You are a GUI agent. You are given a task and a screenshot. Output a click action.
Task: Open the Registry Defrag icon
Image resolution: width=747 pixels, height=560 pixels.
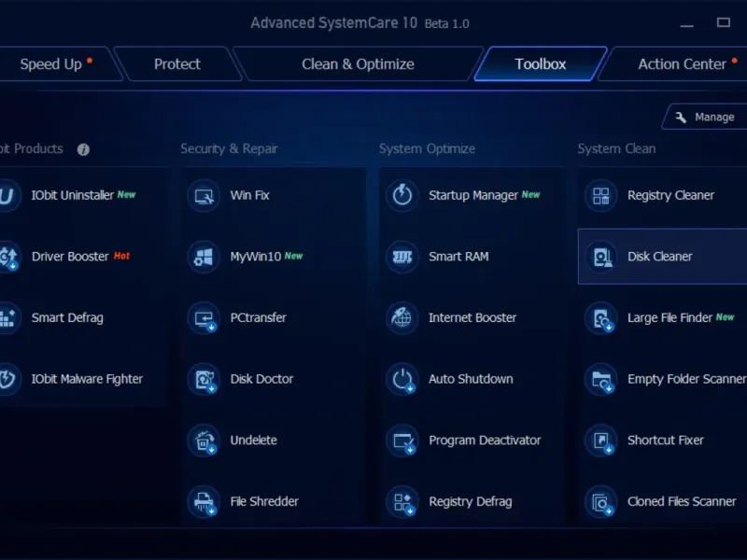[402, 501]
